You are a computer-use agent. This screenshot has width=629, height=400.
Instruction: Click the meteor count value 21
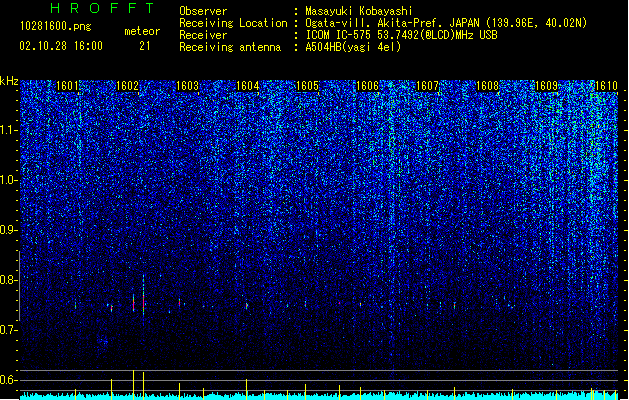tap(145, 46)
